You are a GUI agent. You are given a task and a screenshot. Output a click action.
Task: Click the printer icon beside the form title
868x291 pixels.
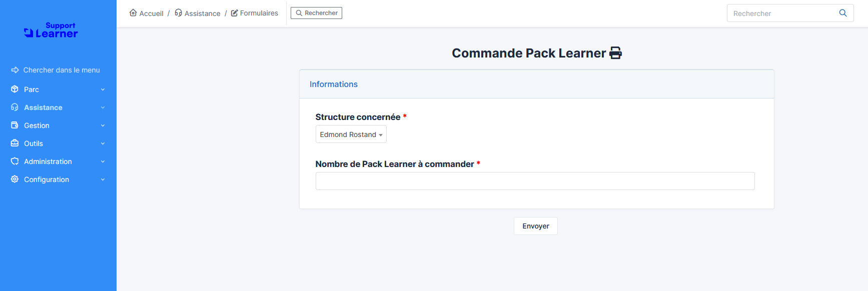point(615,53)
